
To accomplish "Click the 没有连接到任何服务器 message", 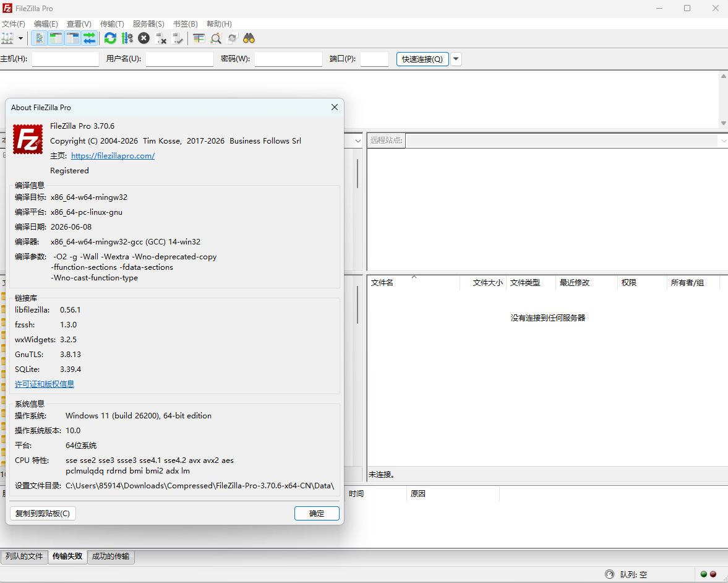I will click(x=548, y=318).
